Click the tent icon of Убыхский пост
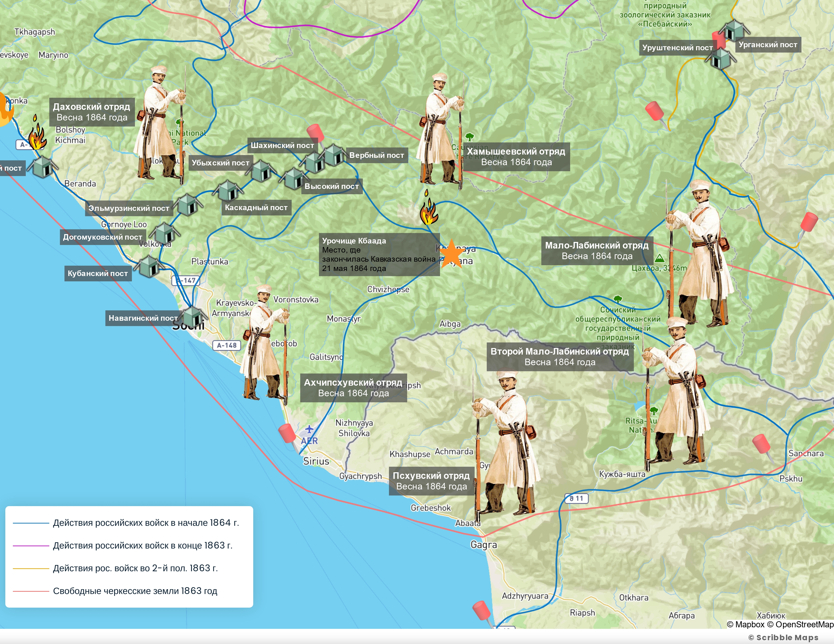 point(261,170)
